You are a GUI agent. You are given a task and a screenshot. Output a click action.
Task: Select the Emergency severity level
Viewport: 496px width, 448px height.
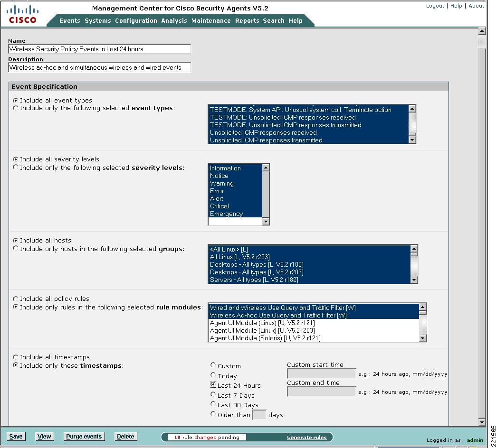pos(235,214)
